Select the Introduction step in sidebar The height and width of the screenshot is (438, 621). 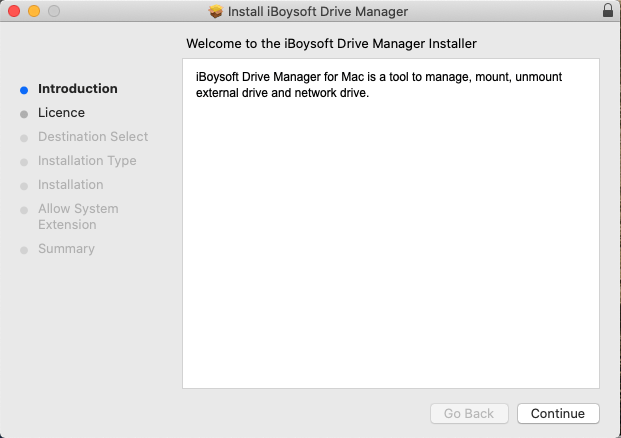pyautogui.click(x=78, y=89)
